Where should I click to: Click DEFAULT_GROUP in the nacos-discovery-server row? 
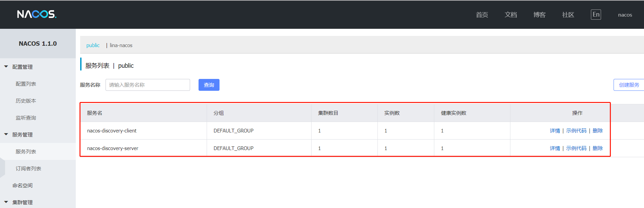(x=233, y=148)
